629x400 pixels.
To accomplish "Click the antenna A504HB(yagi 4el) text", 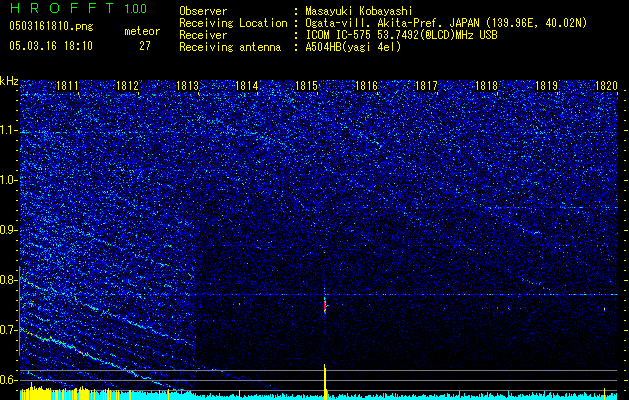I will (x=353, y=47).
